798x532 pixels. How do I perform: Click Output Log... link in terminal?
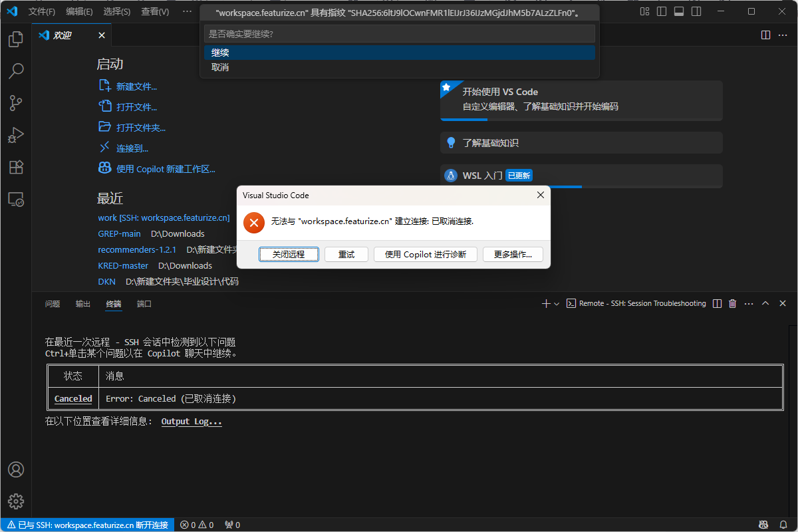(192, 422)
